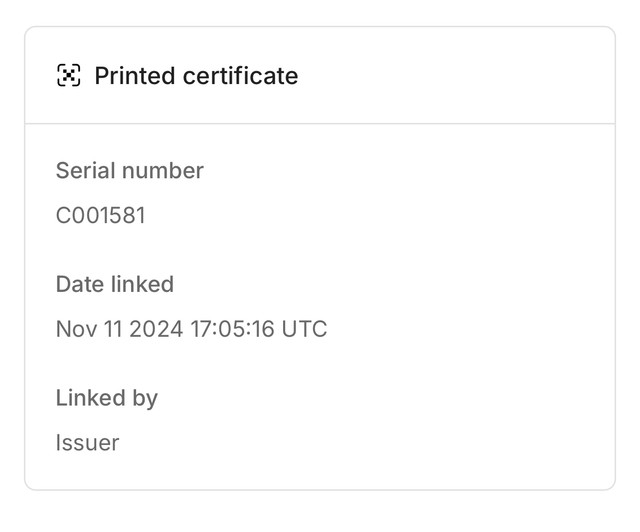Click the Printed certificate heading
Image resolution: width=640 pixels, height=532 pixels.
click(196, 76)
